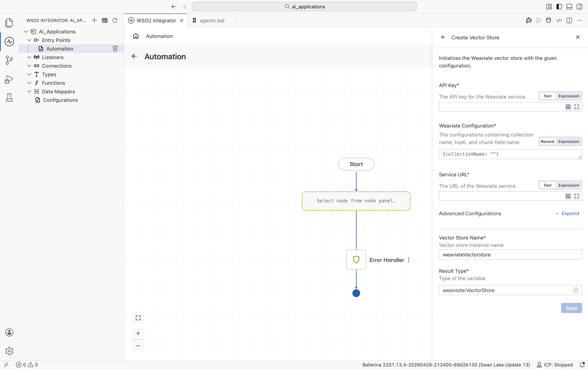
Task: Click the Error Handler shield node
Action: pos(356,260)
